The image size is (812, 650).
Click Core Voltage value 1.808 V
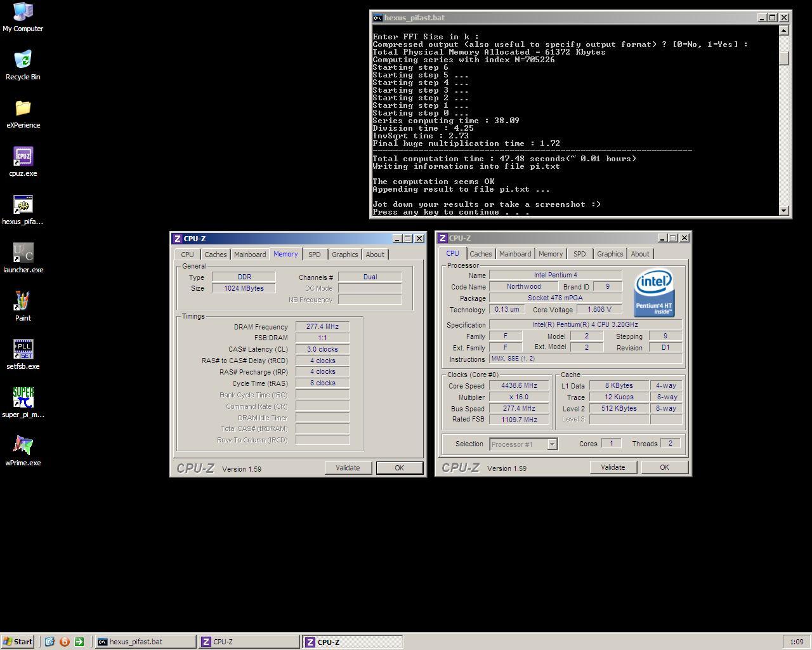[x=599, y=310]
